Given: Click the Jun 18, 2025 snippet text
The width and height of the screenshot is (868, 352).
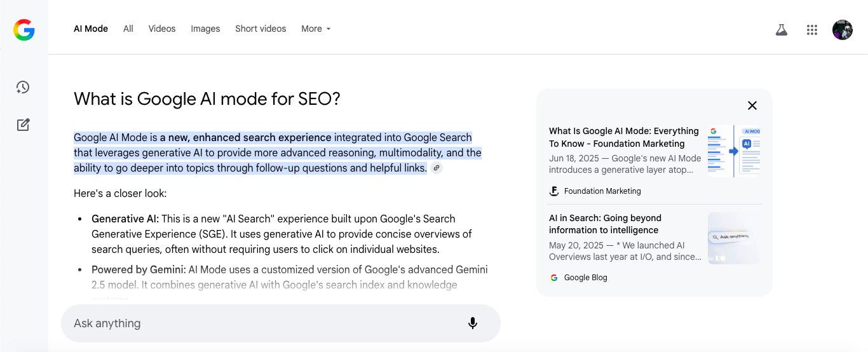Looking at the screenshot, I should click(x=625, y=164).
